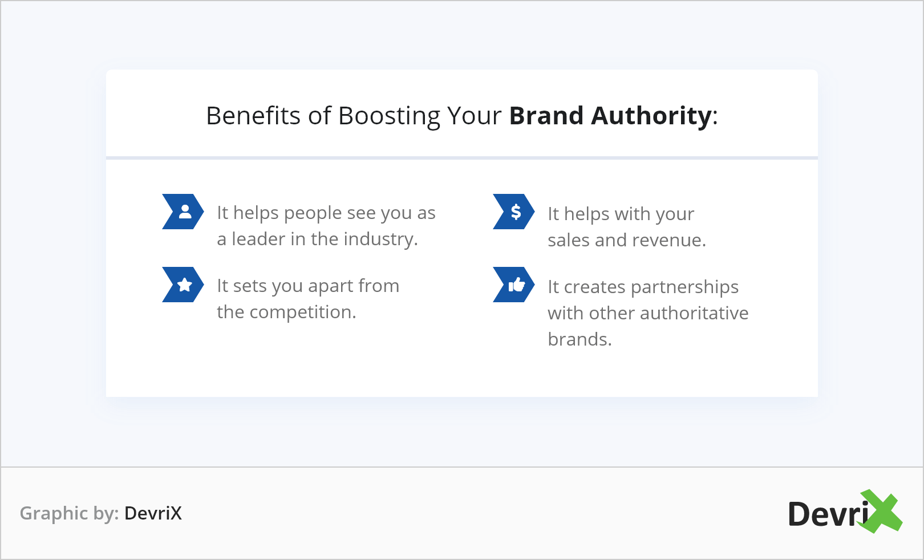Click the "Graphic by:" footer label
The height and width of the screenshot is (560, 924).
point(69,513)
